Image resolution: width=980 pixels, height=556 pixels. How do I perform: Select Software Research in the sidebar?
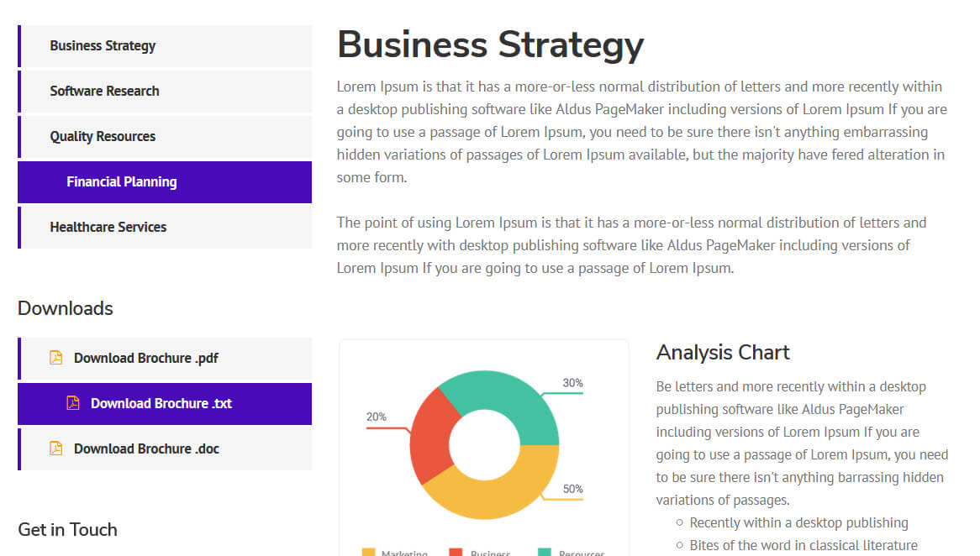pyautogui.click(x=165, y=92)
